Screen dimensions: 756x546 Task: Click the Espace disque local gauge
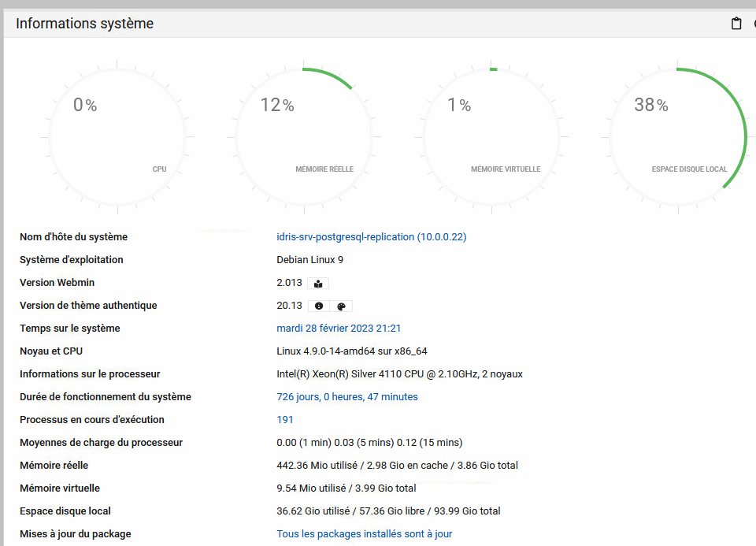[678, 137]
